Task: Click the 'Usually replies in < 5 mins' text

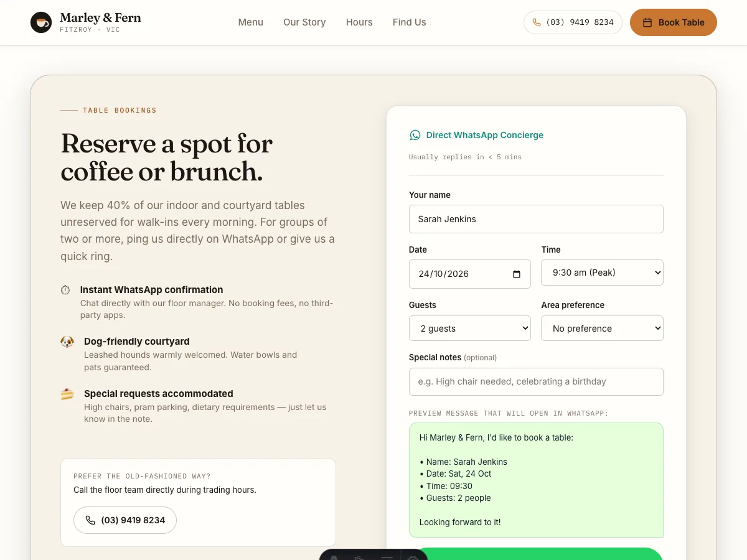Action: coord(465,157)
